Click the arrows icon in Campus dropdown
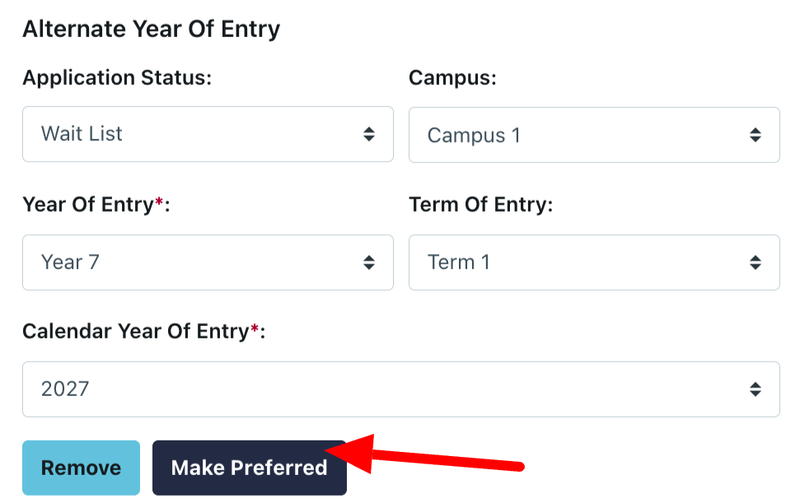Viewport: 800px width, 503px height. (755, 135)
